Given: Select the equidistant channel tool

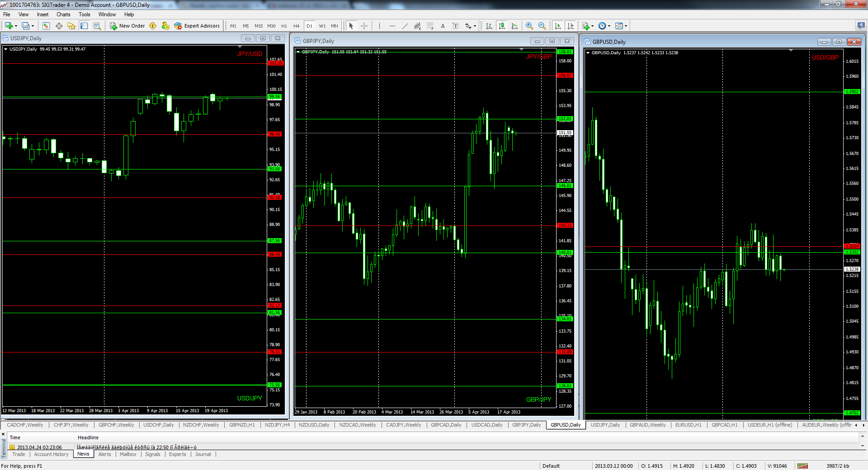Looking at the screenshot, I should [x=417, y=26].
